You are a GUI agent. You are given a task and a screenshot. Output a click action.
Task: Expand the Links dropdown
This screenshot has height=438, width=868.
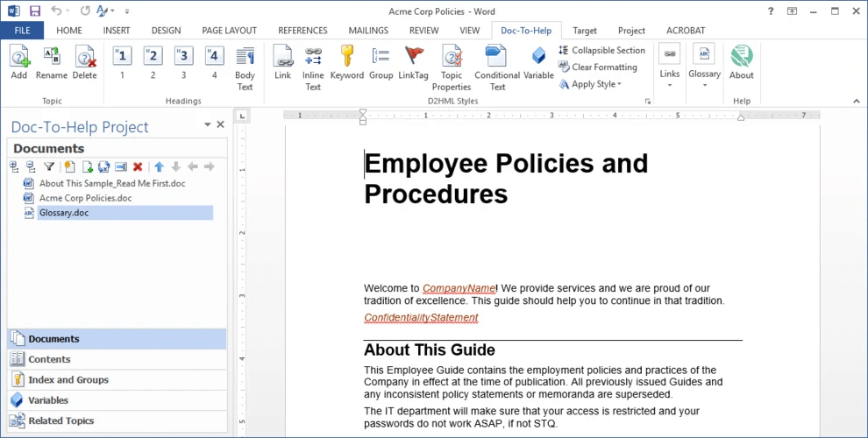click(x=669, y=67)
